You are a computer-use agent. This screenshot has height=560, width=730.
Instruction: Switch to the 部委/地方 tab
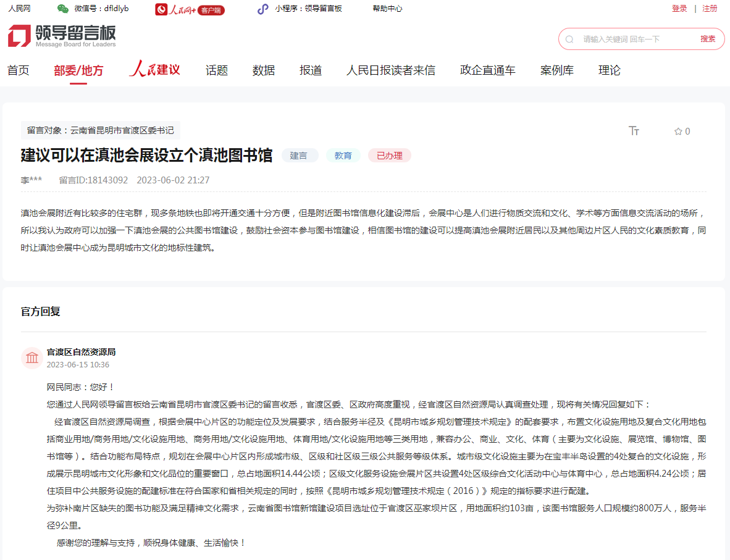78,70
